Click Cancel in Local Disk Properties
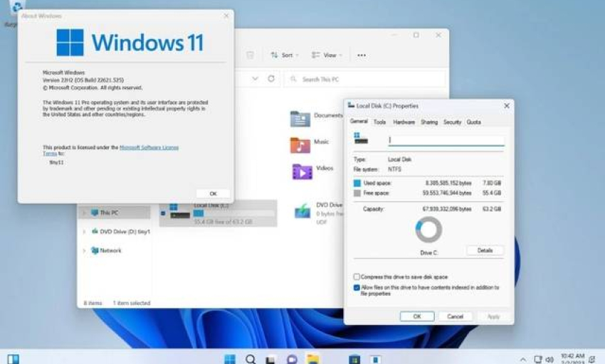 coord(456,316)
